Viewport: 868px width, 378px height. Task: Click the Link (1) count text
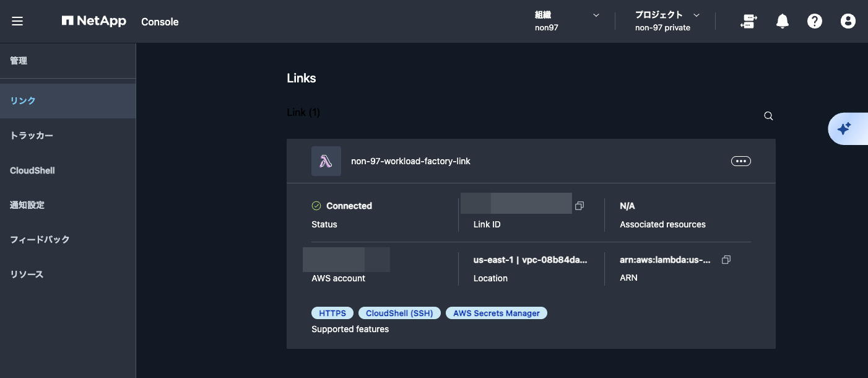303,112
